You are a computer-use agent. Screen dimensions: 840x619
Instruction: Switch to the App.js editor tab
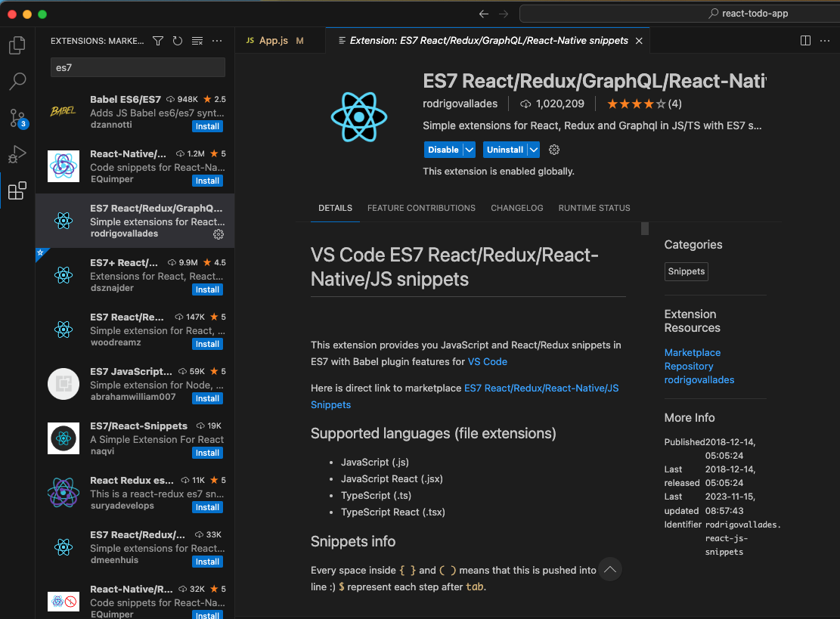pyautogui.click(x=280, y=41)
